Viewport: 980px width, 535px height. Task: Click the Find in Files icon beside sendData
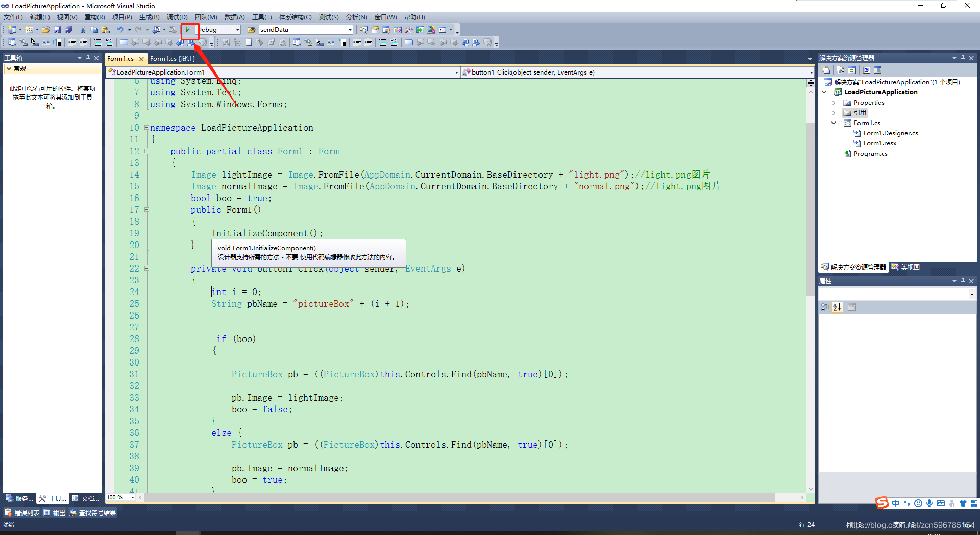point(251,30)
